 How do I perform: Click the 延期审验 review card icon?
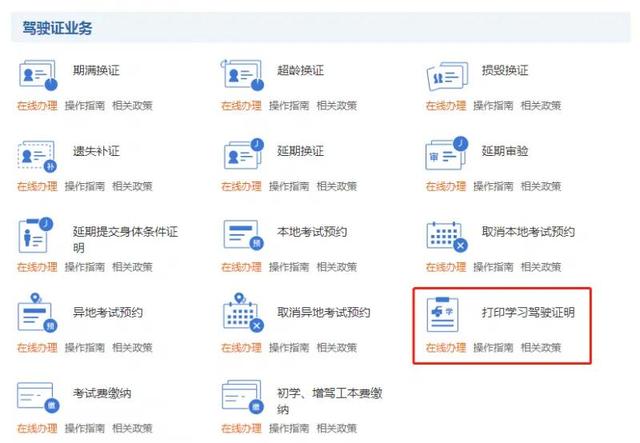pos(447,153)
